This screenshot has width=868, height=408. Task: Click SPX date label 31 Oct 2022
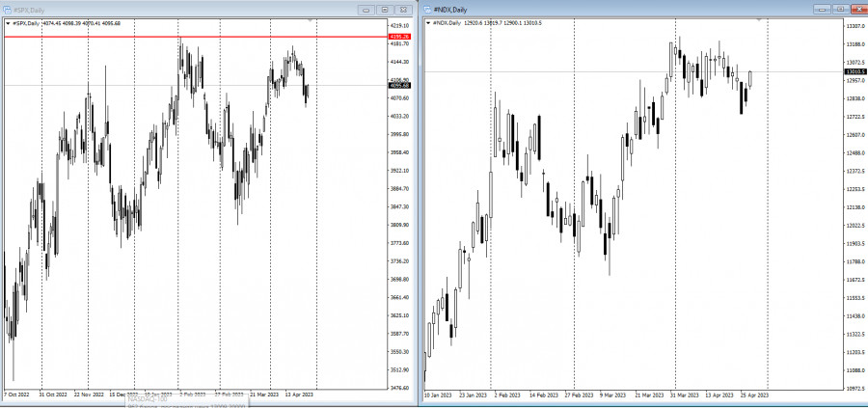[x=55, y=395]
